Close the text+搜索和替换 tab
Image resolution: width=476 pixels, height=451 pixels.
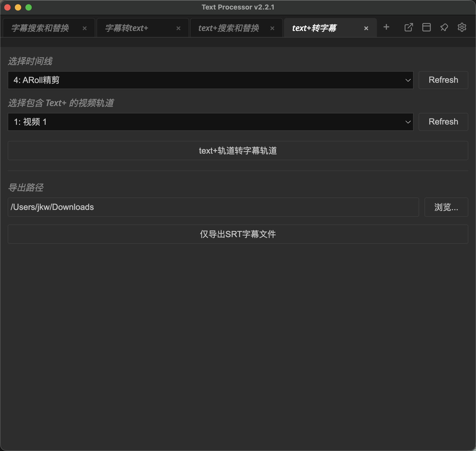[272, 28]
